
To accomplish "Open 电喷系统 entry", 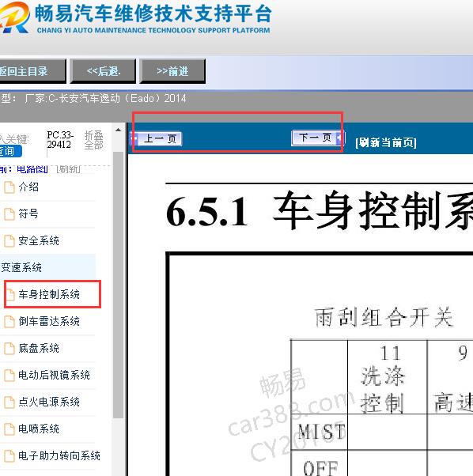I will click(39, 429).
